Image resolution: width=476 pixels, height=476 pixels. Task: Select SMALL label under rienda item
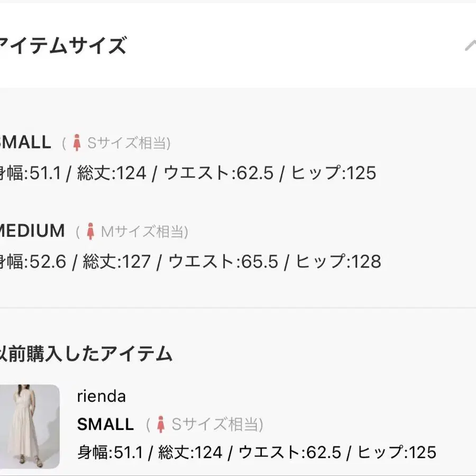[105, 424]
